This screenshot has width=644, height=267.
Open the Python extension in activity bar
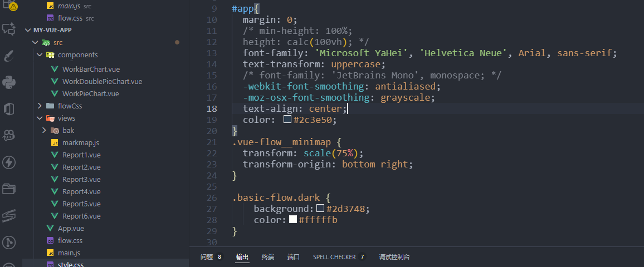[9, 82]
